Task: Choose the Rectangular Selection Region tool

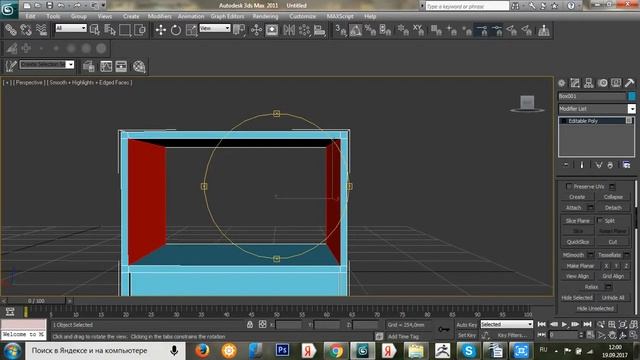Action: (125, 30)
